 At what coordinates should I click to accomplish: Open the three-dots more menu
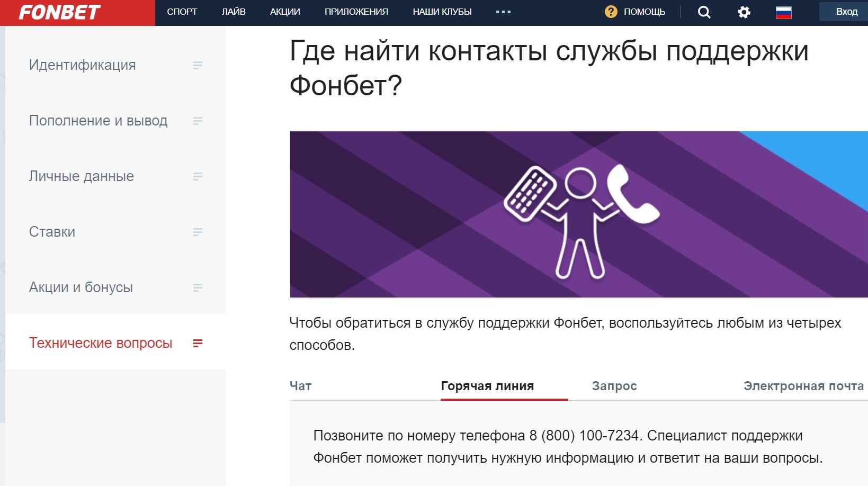click(x=503, y=12)
